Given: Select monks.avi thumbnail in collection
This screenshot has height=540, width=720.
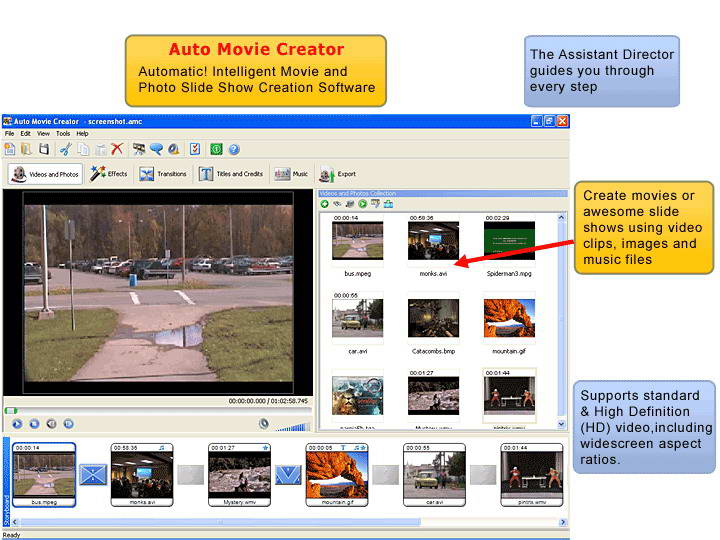Looking at the screenshot, I should 433,241.
